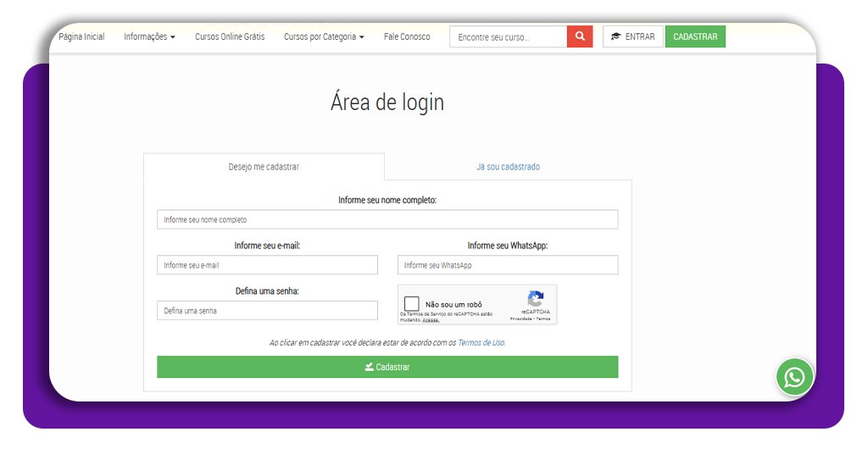The height and width of the screenshot is (454, 868).
Task: Go to Página Inicial
Action: (81, 37)
